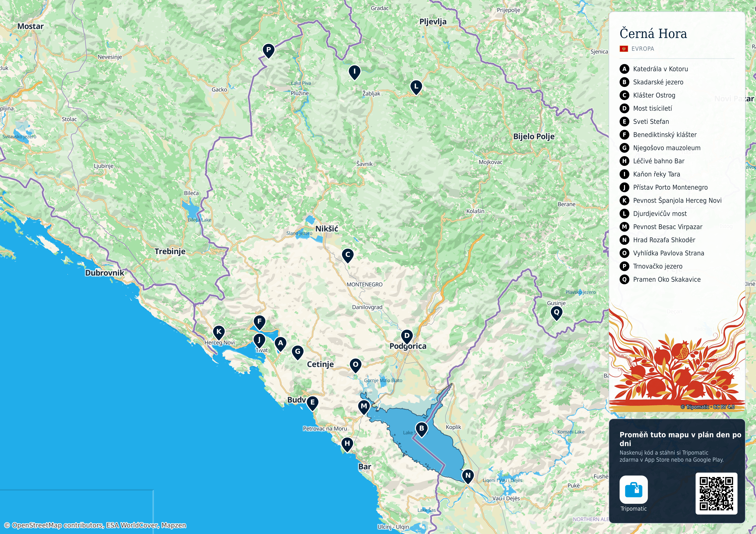Click the Kolašin town label
This screenshot has width=756, height=534.
(475, 211)
